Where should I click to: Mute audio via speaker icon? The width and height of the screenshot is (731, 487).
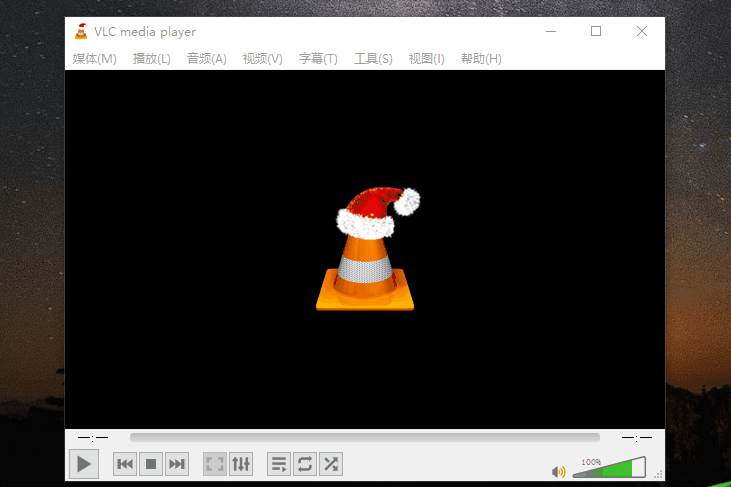click(x=558, y=472)
